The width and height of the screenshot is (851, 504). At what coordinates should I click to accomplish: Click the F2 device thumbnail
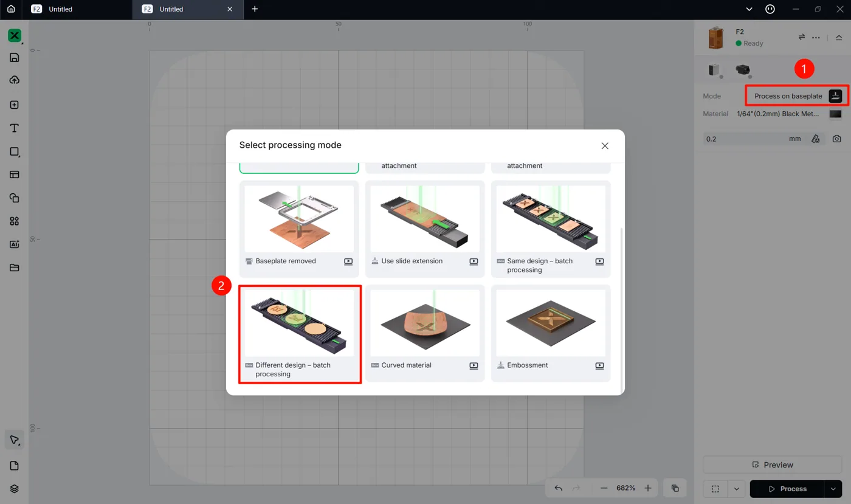(x=716, y=38)
